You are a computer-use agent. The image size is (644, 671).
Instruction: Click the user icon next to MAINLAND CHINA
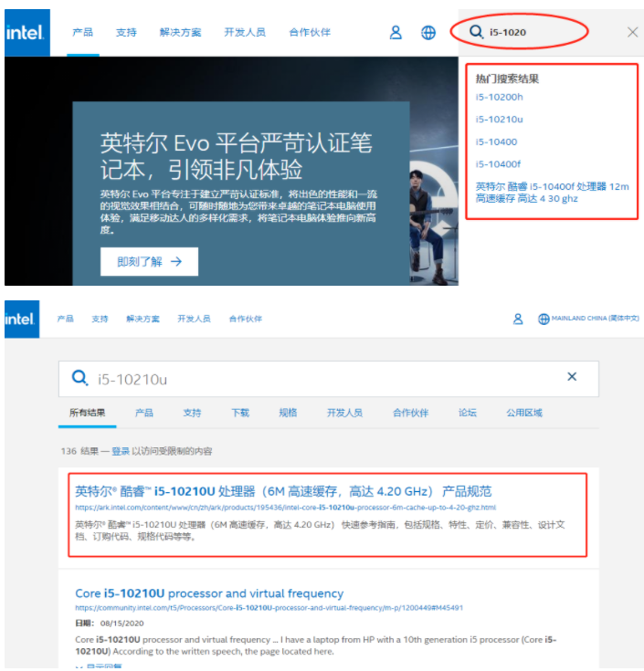tap(518, 319)
